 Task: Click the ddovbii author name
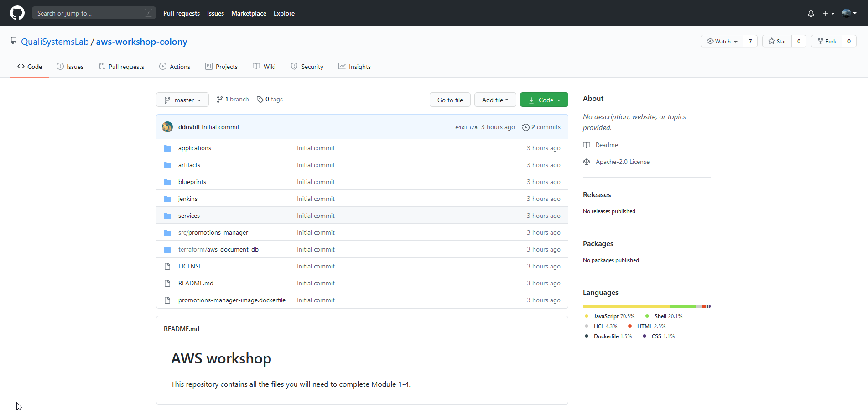pos(189,127)
